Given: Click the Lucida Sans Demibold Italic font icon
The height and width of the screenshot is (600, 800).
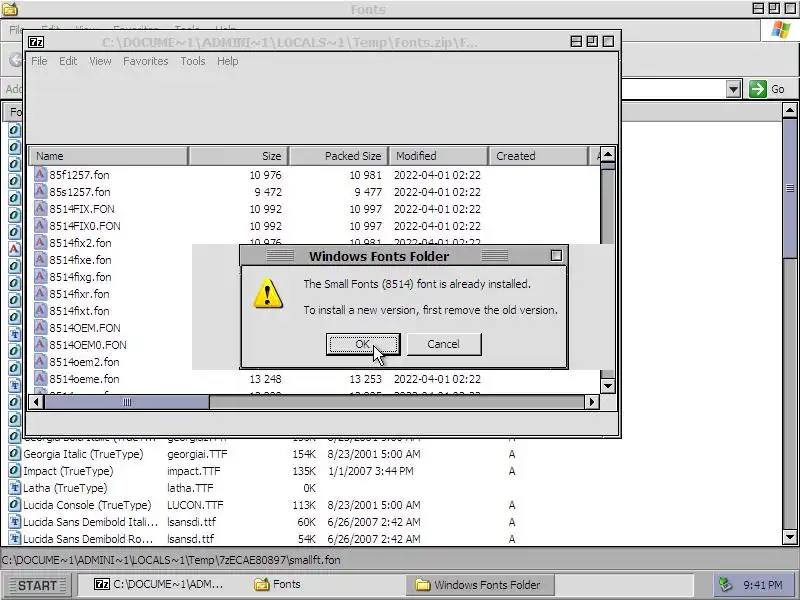Looking at the screenshot, I should [14, 521].
